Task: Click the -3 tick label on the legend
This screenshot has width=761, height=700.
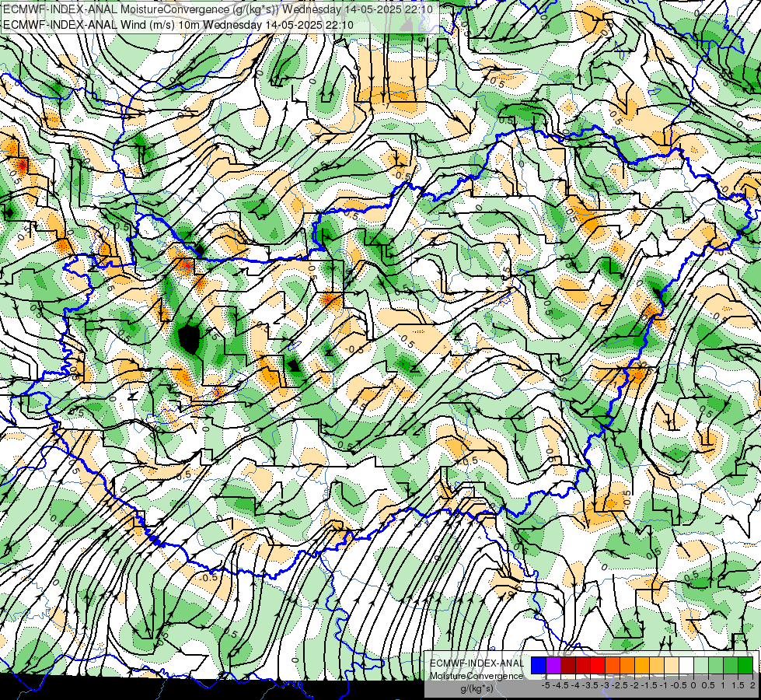Action: pos(606,685)
